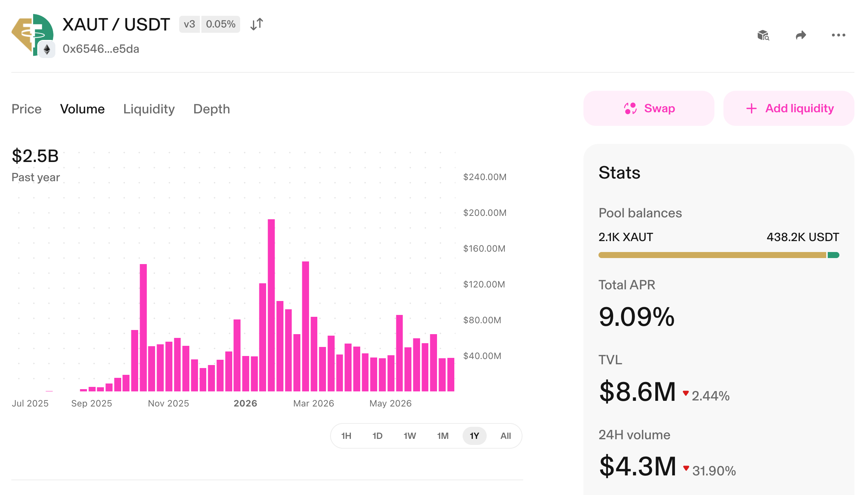Screen dimensions: 868x495
Task: Open the three-dot more options menu
Action: [839, 35]
